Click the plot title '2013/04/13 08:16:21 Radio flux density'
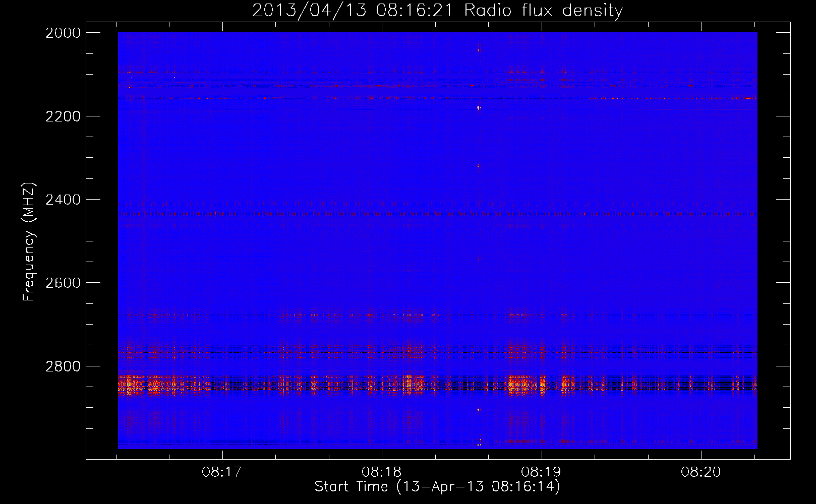The height and width of the screenshot is (504, 816). (437, 10)
